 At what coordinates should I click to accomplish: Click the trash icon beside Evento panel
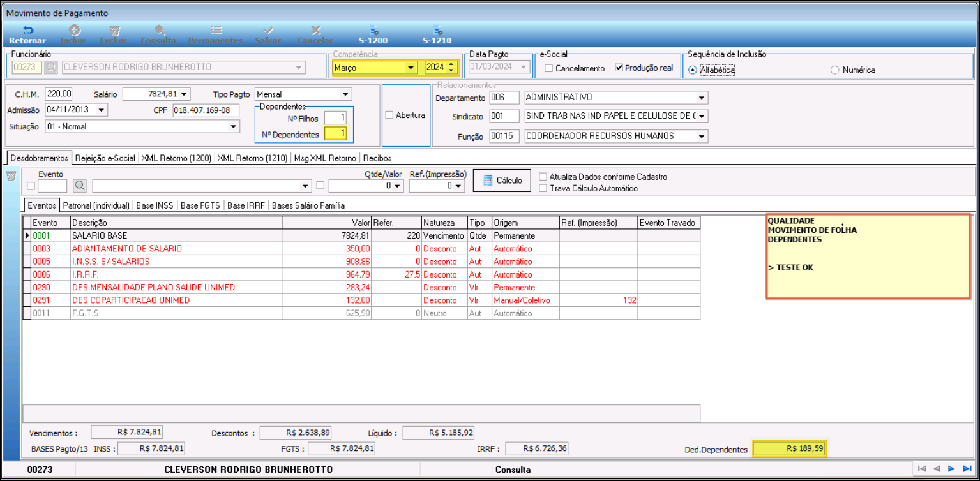click(11, 176)
